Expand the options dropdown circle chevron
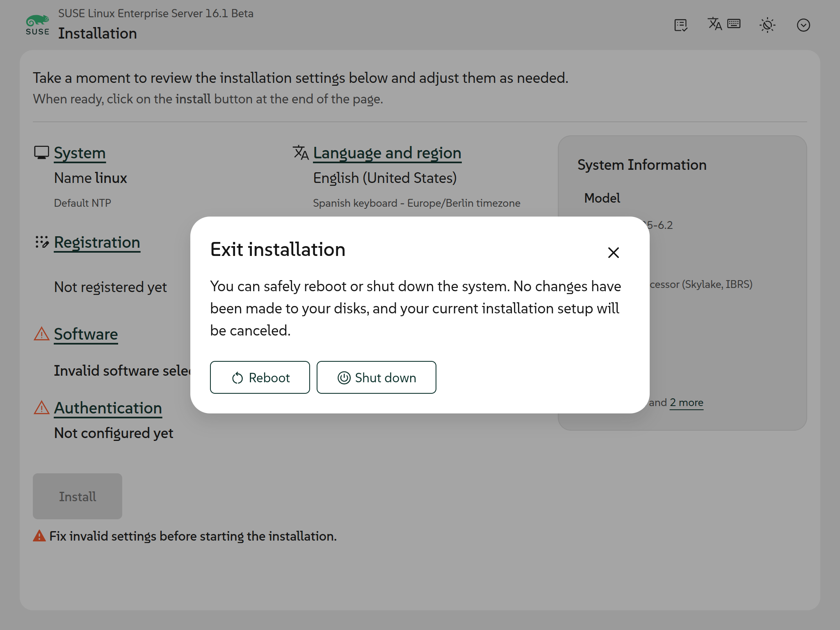Viewport: 840px width, 630px height. [x=803, y=25]
